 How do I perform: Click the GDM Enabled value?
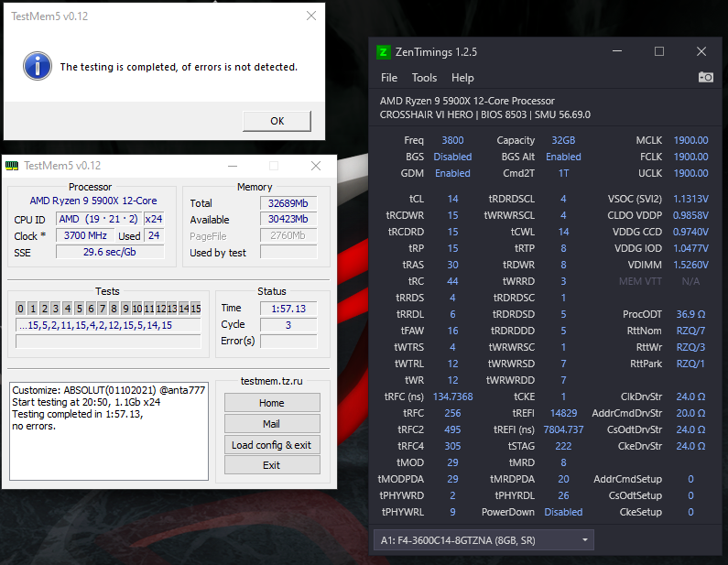click(452, 173)
